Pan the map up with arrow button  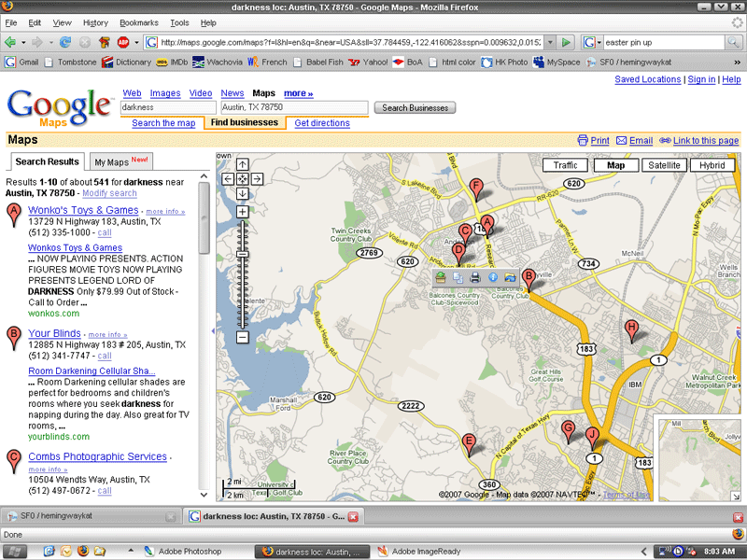(242, 164)
